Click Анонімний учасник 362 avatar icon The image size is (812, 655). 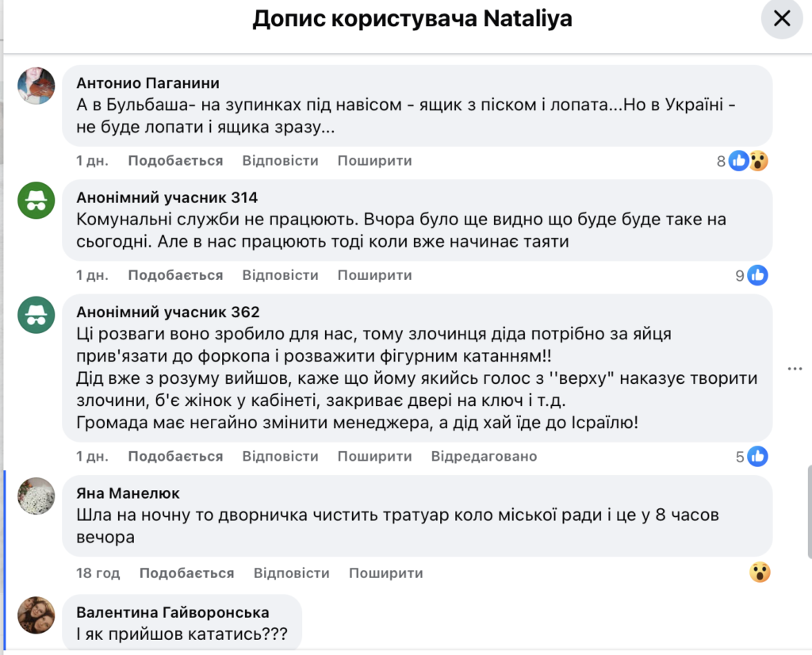(36, 315)
